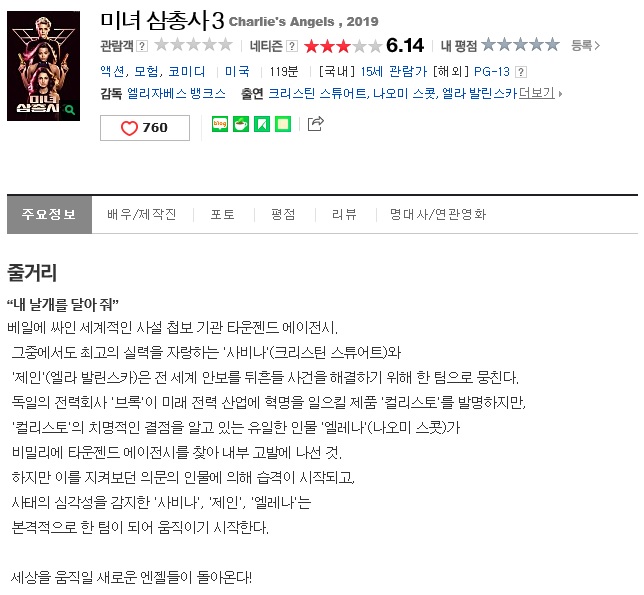
Task: Click the green bookmark share icon
Action: (x=262, y=124)
